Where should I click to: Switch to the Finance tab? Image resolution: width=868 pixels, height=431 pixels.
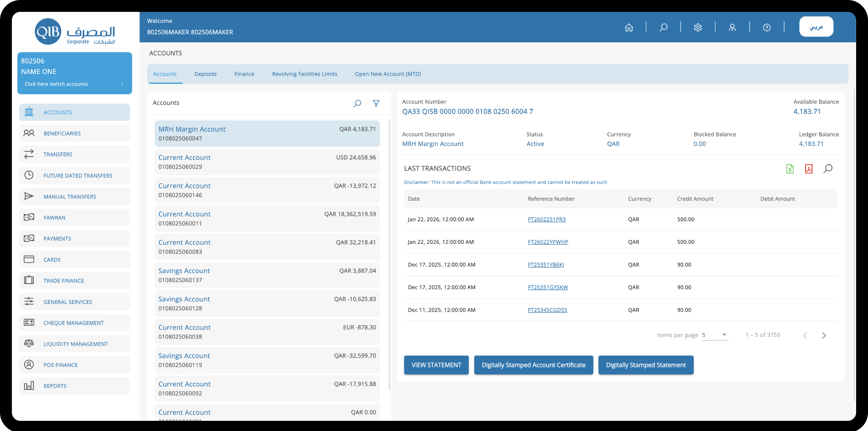click(x=245, y=74)
